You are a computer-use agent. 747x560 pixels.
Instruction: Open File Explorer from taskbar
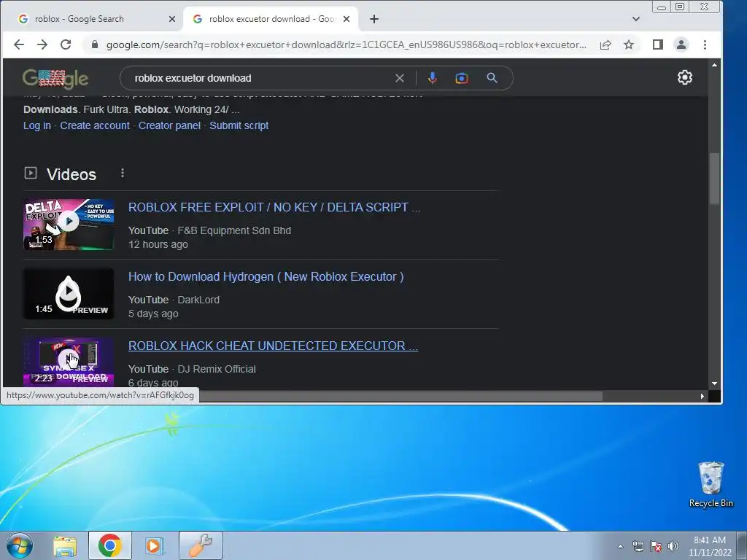[x=65, y=545]
